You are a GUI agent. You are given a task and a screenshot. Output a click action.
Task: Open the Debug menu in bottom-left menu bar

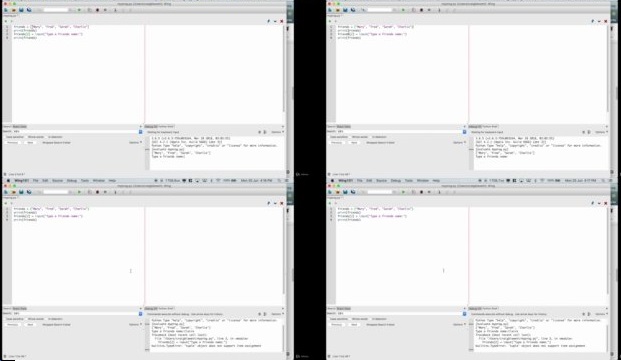point(72,180)
